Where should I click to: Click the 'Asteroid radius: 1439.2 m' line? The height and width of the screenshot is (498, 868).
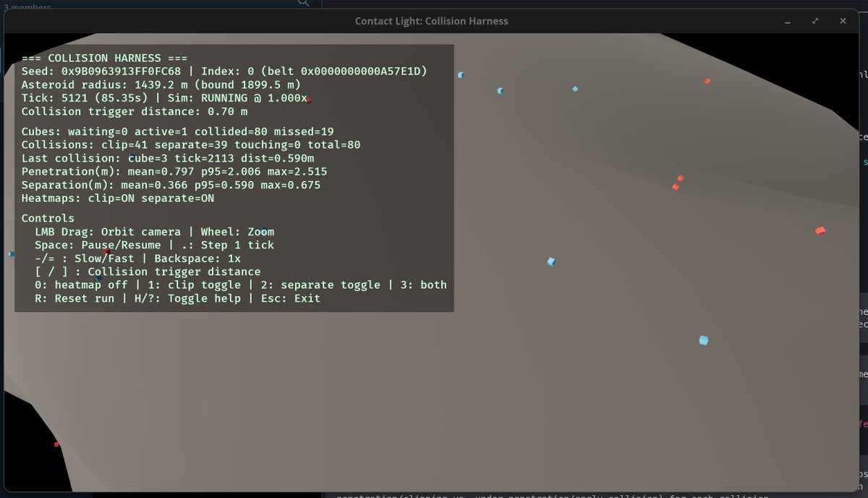[x=161, y=85]
